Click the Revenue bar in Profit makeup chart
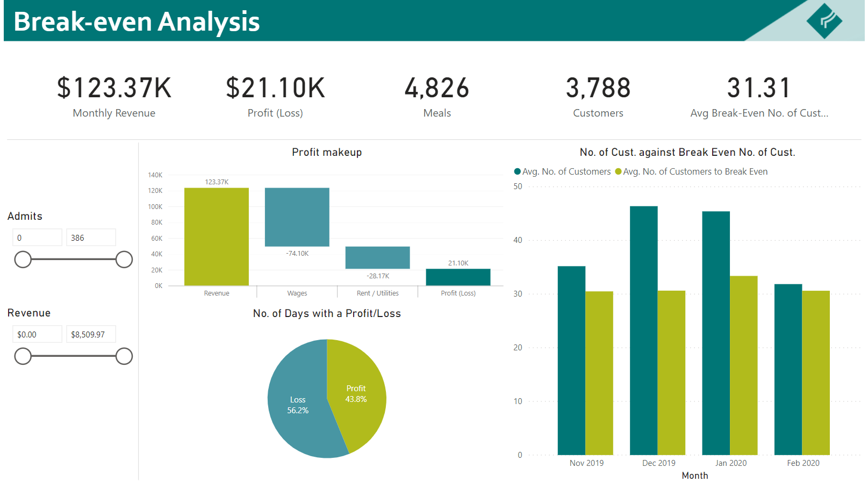This screenshot has height=482, width=868. click(x=216, y=236)
